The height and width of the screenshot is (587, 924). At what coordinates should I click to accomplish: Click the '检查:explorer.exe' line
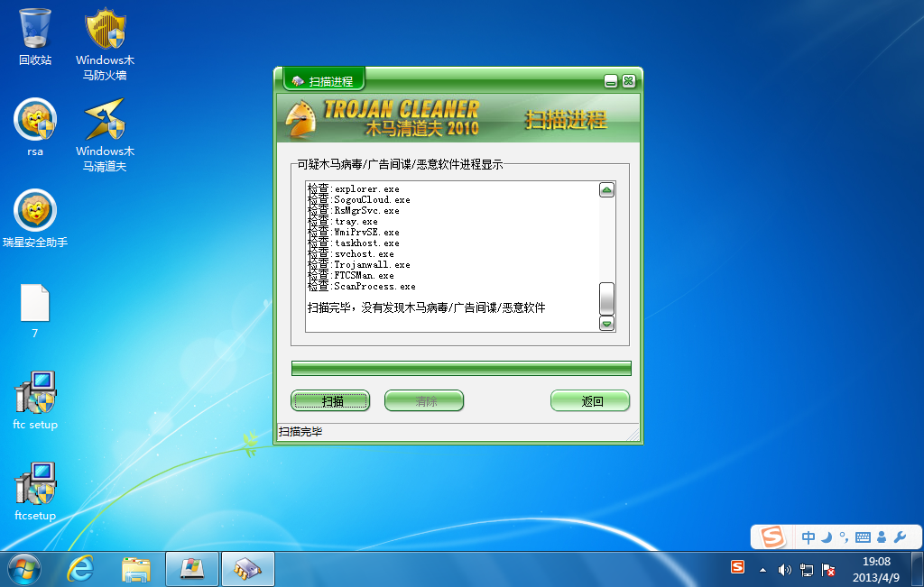coord(354,189)
